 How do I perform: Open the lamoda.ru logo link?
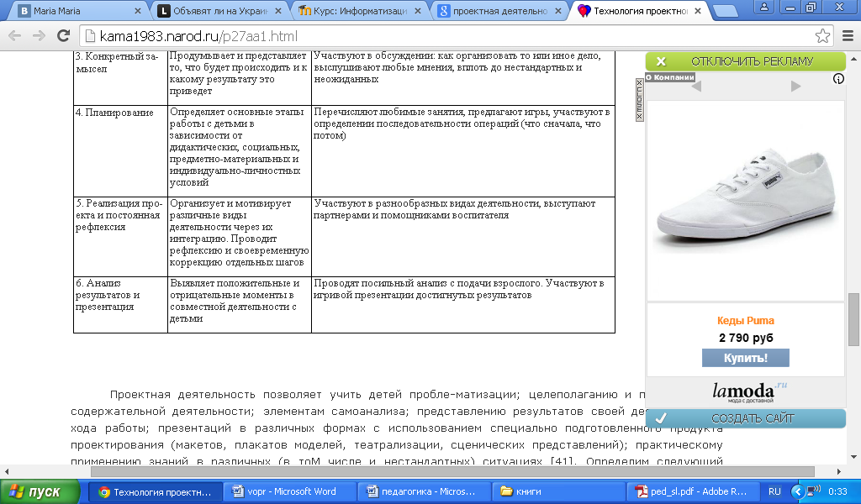coord(749,391)
